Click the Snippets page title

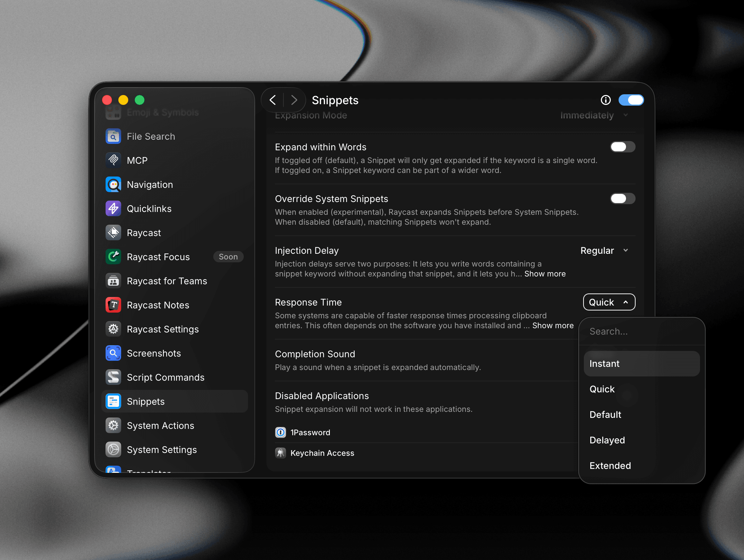point(335,100)
